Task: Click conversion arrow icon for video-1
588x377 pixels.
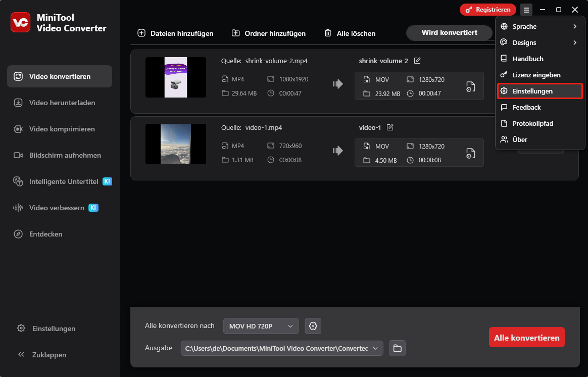Action: click(338, 151)
